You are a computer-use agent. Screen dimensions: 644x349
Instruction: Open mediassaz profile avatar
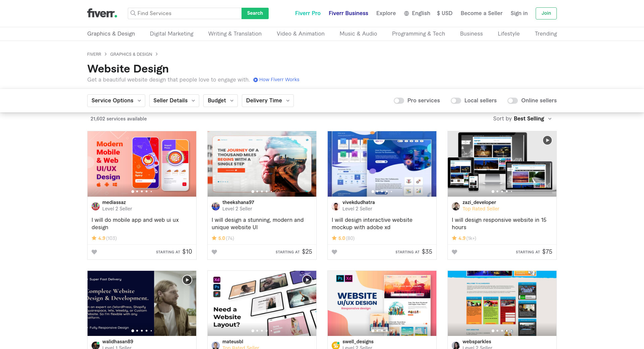click(96, 206)
